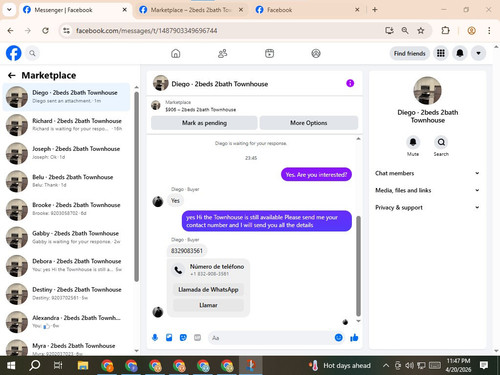Open a new browser tab
The width and height of the screenshot is (500, 375).
(x=375, y=10)
